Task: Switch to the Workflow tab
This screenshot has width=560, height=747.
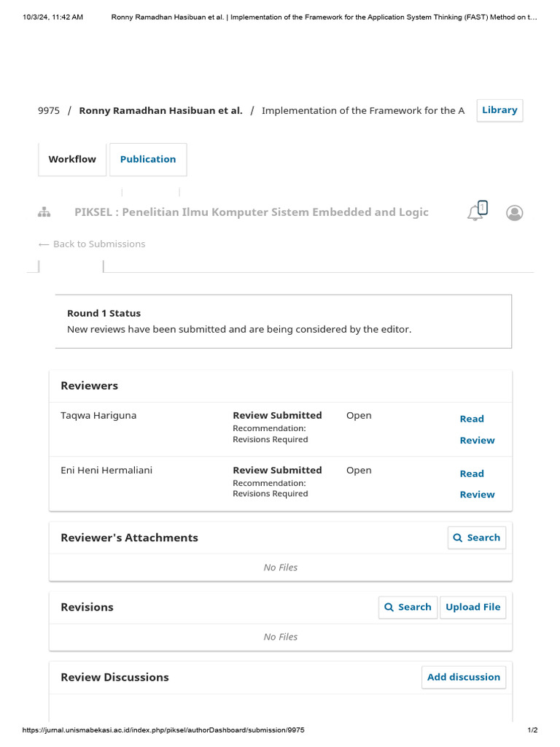Action: [x=72, y=159]
